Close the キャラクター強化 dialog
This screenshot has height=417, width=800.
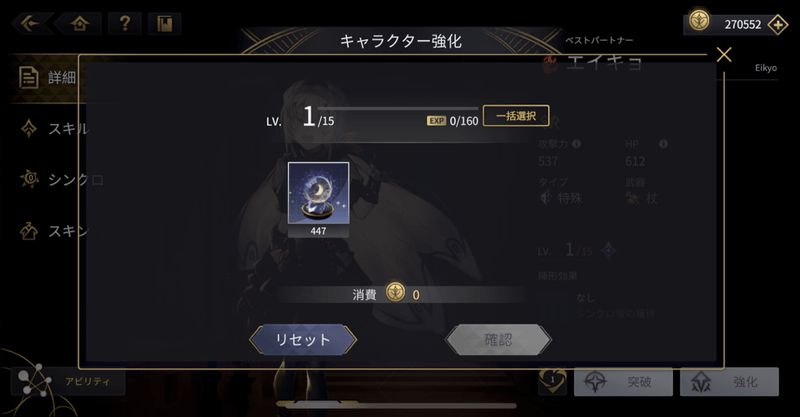click(x=724, y=55)
